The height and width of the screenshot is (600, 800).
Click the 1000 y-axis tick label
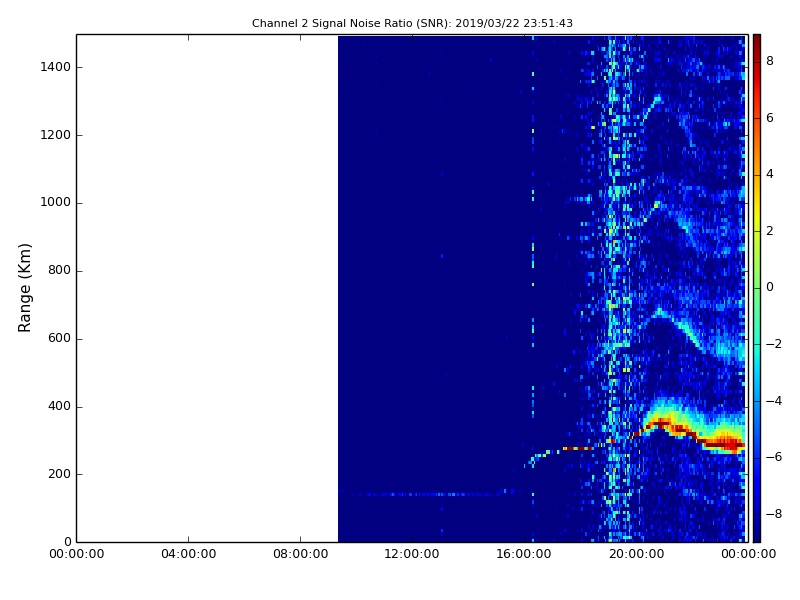(56, 203)
